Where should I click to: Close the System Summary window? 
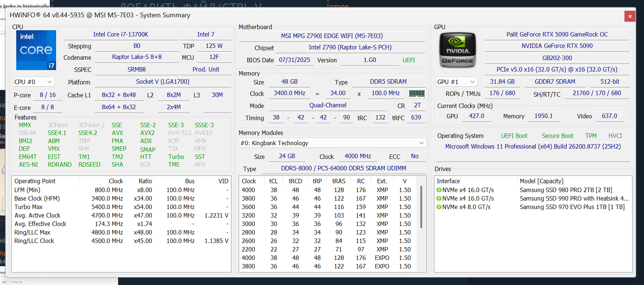630,16
